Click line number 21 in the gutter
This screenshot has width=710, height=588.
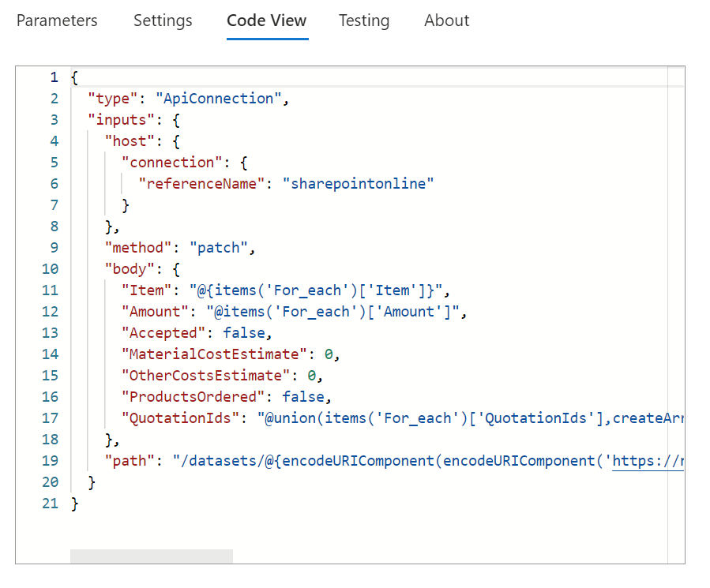point(51,504)
